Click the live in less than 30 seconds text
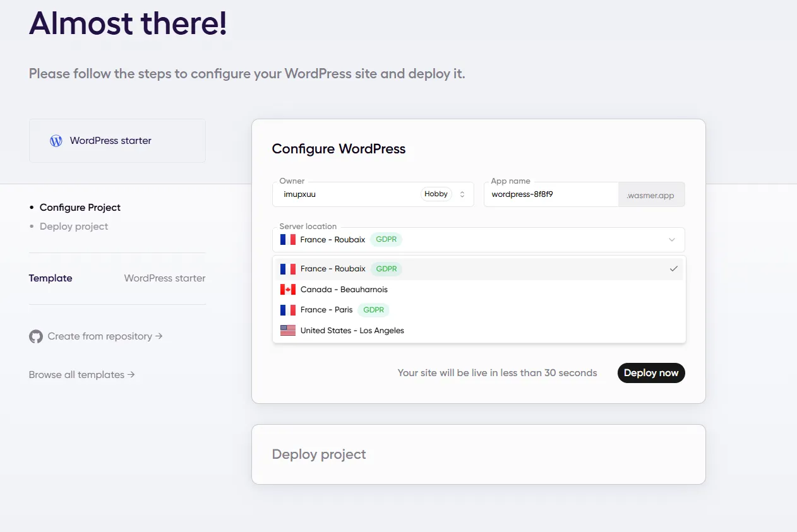This screenshot has width=797, height=532. [498, 373]
